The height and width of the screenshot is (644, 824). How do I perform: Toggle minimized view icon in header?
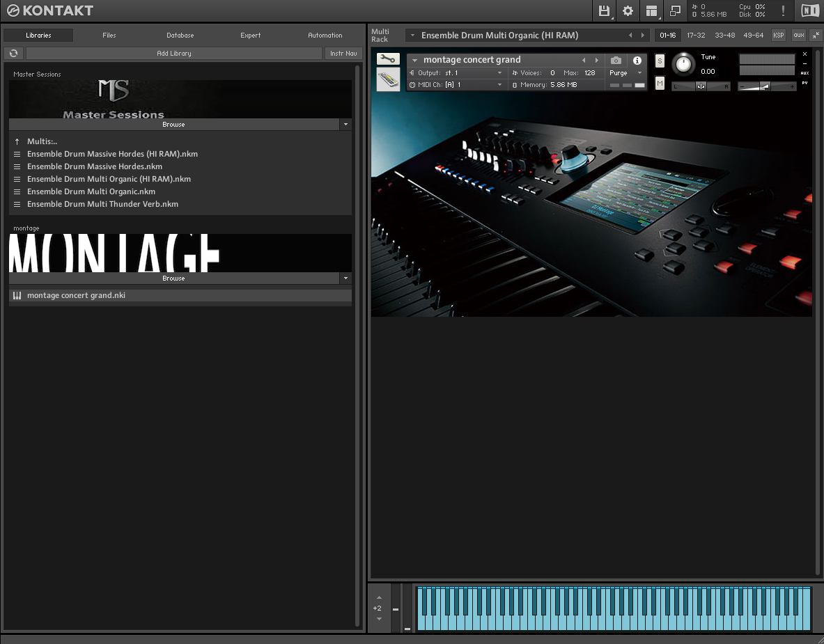(675, 10)
